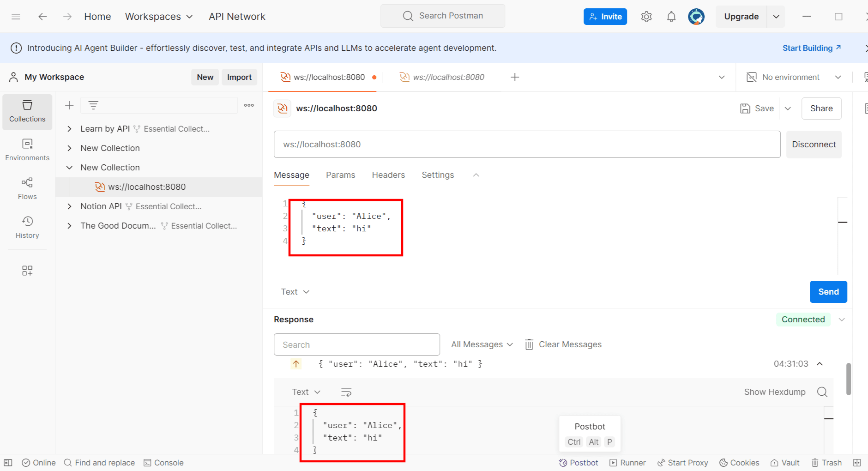Image resolution: width=868 pixels, height=471 pixels.
Task: Open the Environments sidebar panel
Action: click(x=27, y=149)
